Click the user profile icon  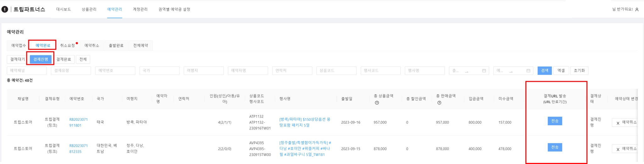(637, 9)
